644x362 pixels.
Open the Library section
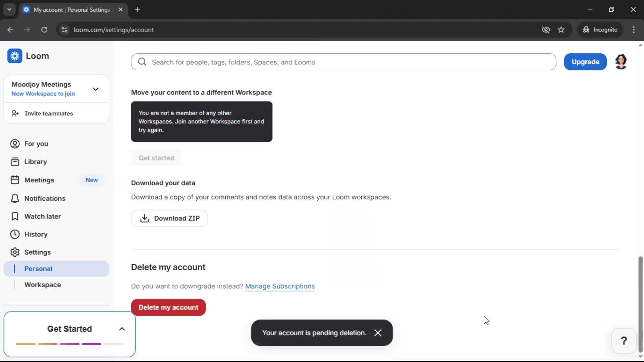35,162
